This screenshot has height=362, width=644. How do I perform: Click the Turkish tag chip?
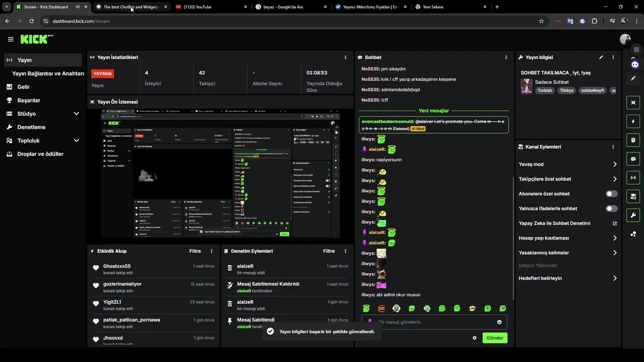[544, 90]
